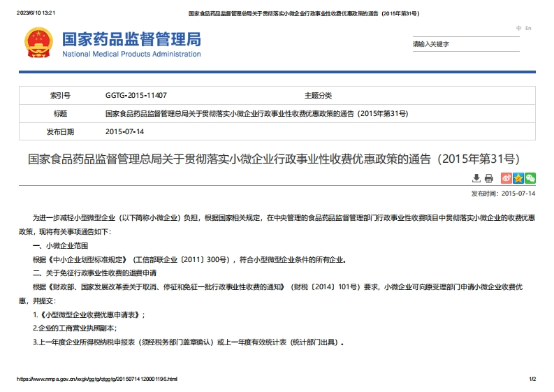This screenshot has height=392, width=554.
Task: Share the notice via green WeChat icon
Action: point(530,179)
